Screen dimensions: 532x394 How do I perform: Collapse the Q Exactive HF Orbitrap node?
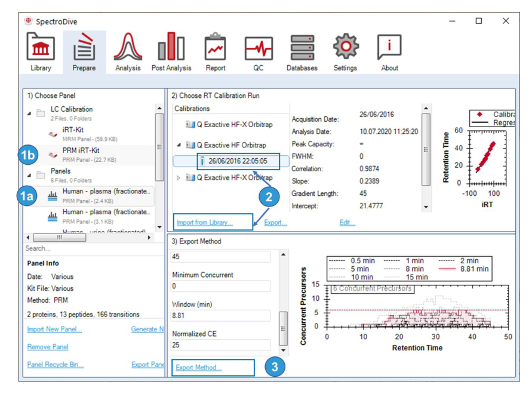point(179,145)
